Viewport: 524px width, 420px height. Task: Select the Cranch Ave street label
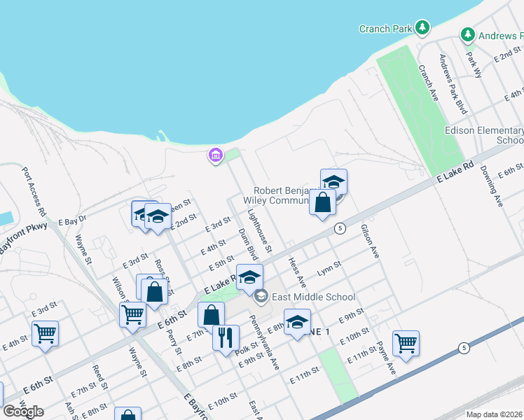[x=429, y=83]
